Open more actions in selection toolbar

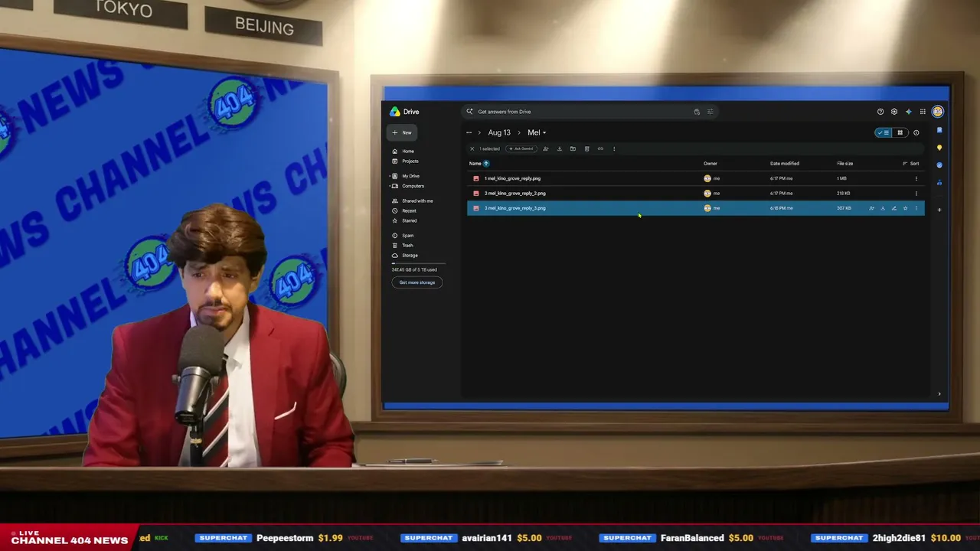point(614,148)
